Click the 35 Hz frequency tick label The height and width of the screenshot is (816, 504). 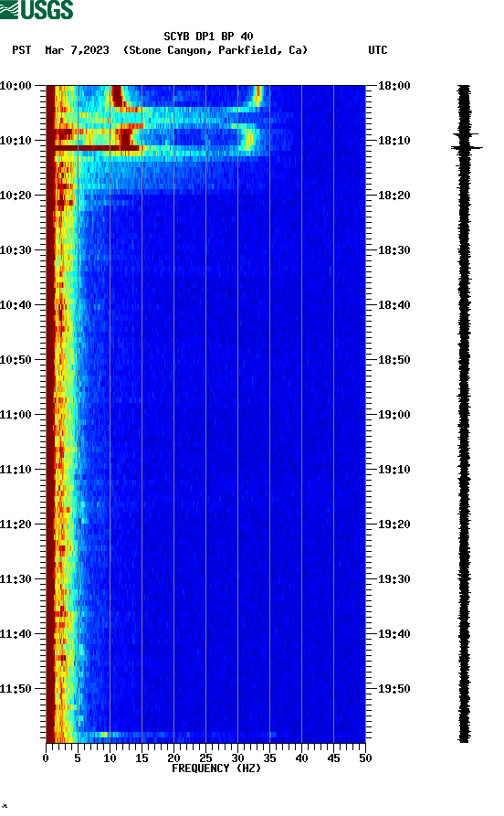269,758
